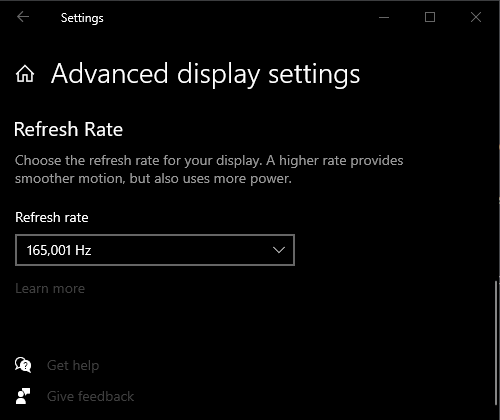
Task: Open the Give feedback link
Action: click(90, 396)
